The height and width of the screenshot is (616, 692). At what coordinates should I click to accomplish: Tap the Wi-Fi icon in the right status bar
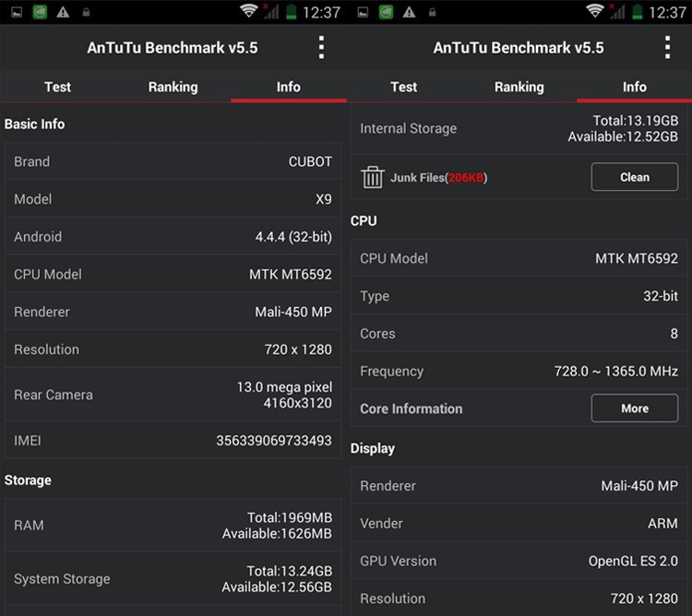click(594, 12)
